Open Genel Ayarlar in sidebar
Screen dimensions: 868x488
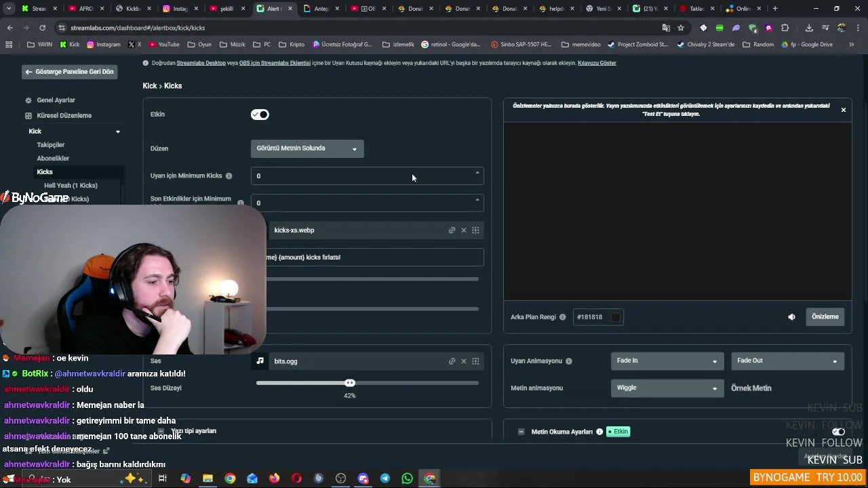tap(56, 100)
